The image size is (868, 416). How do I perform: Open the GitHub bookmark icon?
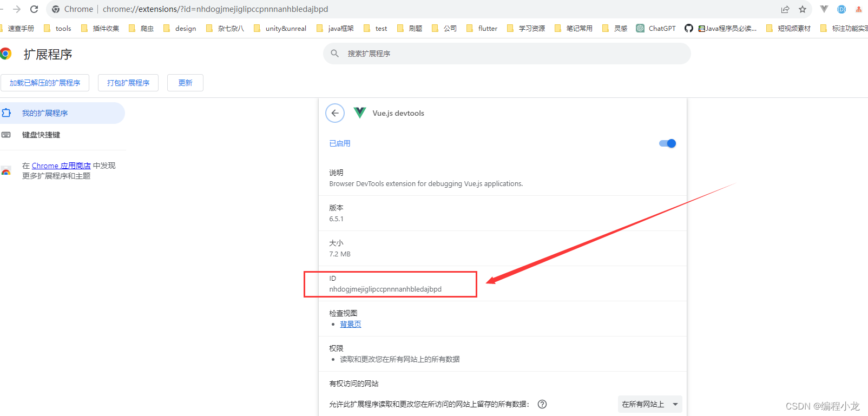[x=688, y=28]
